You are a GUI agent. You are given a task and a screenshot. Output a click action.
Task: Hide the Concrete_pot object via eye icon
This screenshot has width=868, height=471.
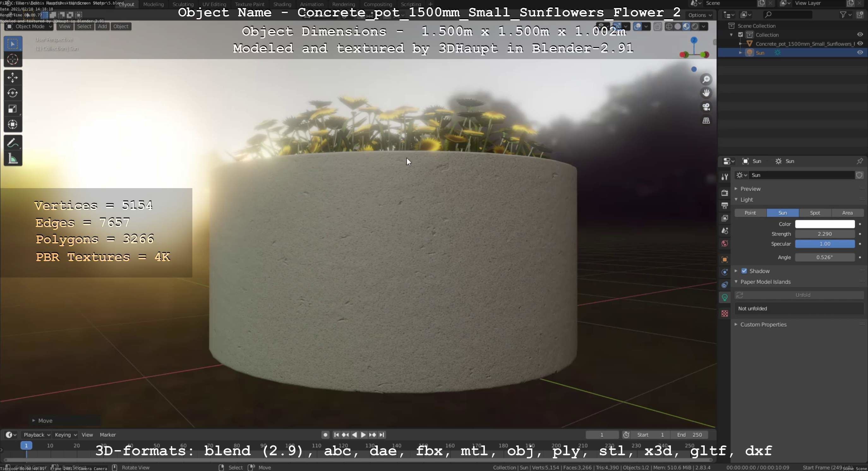[x=860, y=44]
